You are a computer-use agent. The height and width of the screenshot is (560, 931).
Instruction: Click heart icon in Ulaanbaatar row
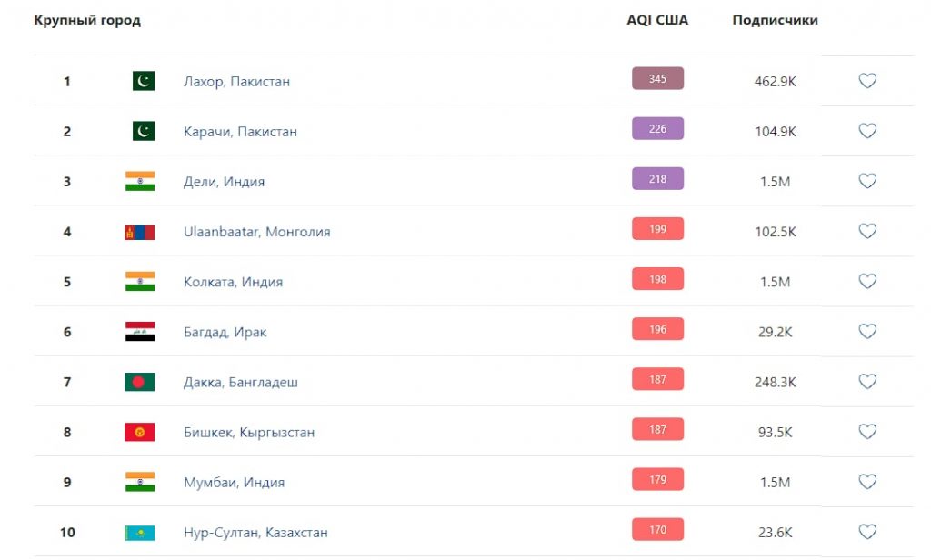(x=867, y=231)
